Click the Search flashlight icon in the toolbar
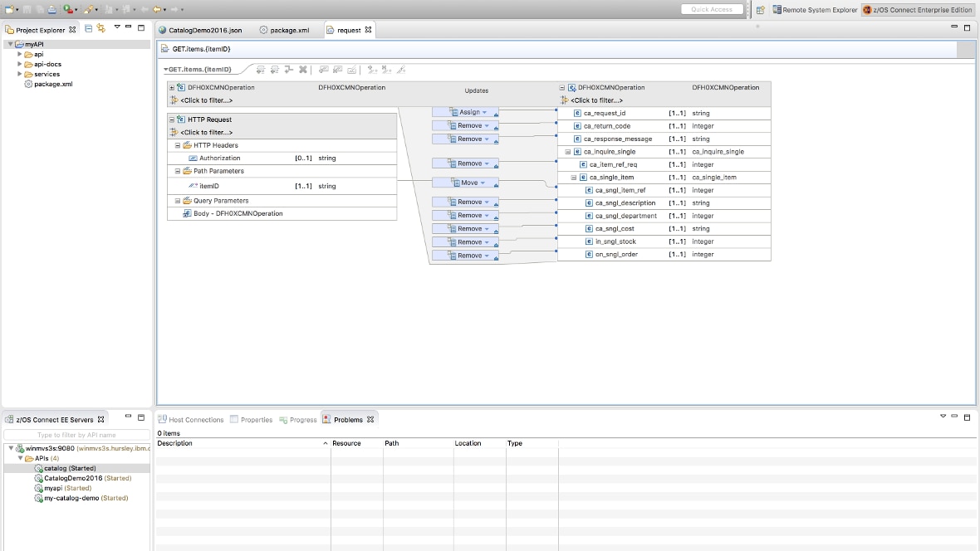 (88, 8)
